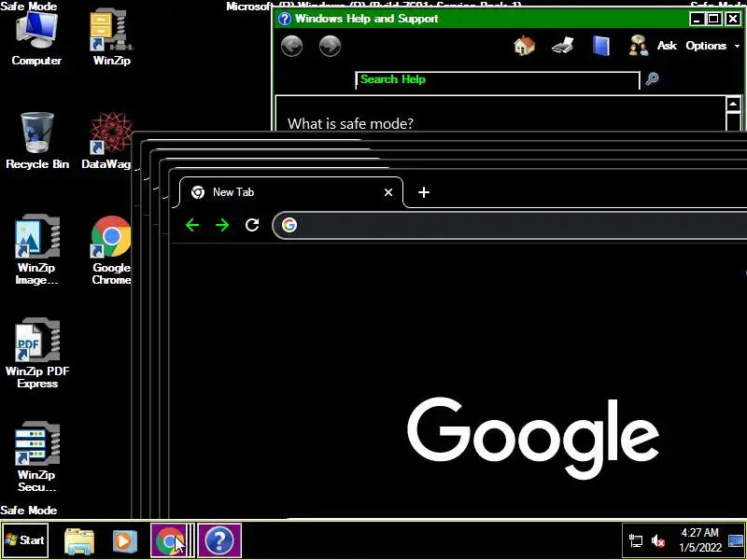Click the Search Help input field
The height and width of the screenshot is (560, 747).
(x=498, y=80)
